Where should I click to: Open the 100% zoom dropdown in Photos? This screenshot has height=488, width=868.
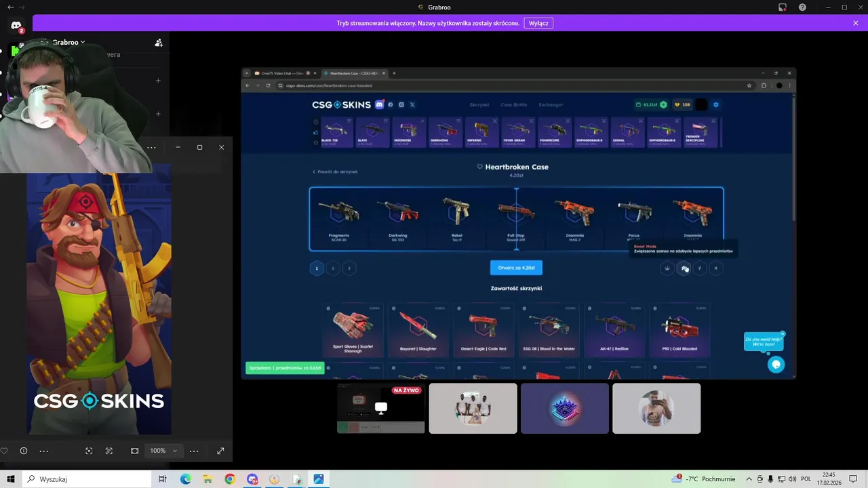163,451
